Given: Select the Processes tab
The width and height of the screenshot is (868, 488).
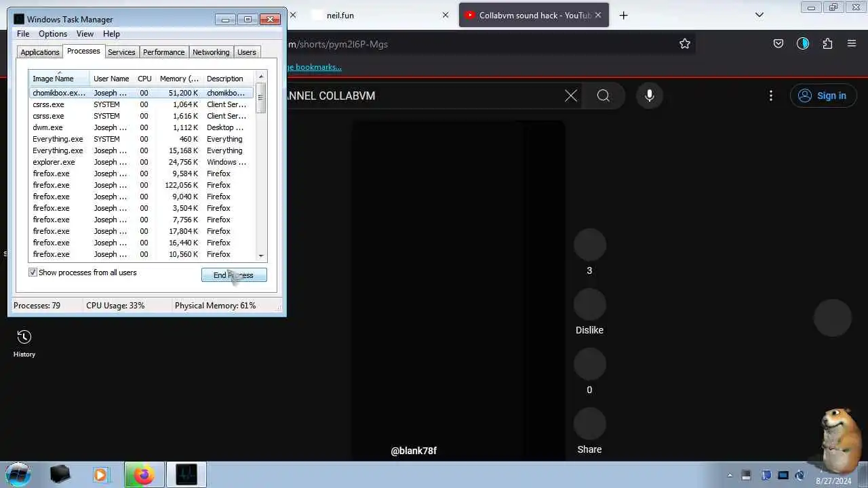Looking at the screenshot, I should (83, 51).
